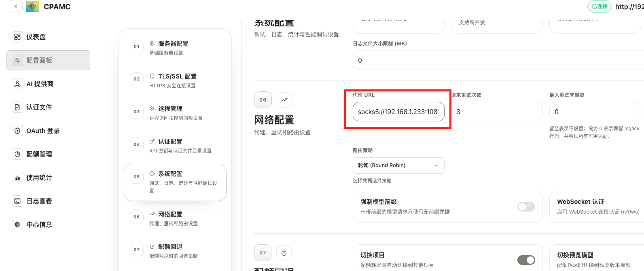
Task: Click the WebSocket 认证 card title
Action: [x=580, y=202]
